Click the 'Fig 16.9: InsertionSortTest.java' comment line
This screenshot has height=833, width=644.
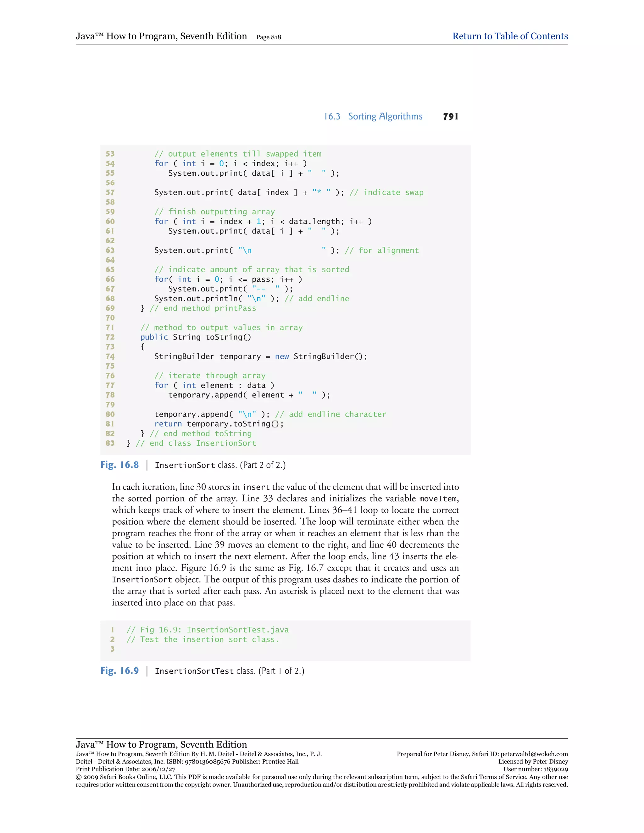(x=208, y=630)
